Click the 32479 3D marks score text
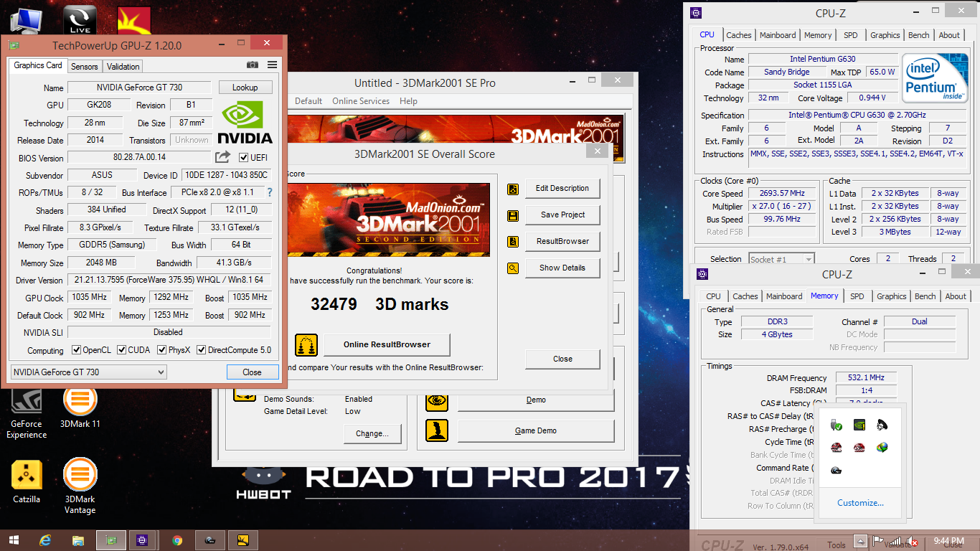980x551 pixels. pos(380,304)
